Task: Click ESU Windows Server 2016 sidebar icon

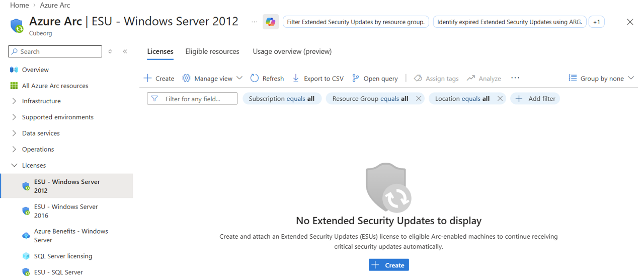Action: [26, 211]
